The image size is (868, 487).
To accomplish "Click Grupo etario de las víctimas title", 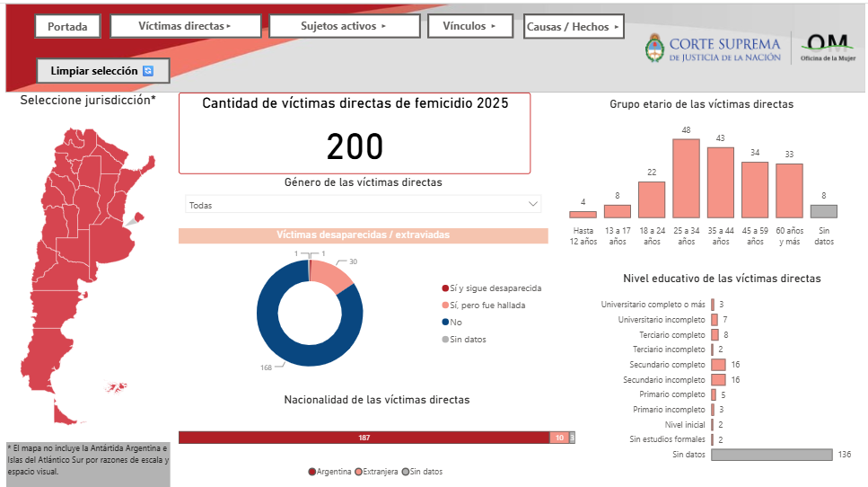I will pyautogui.click(x=701, y=104).
